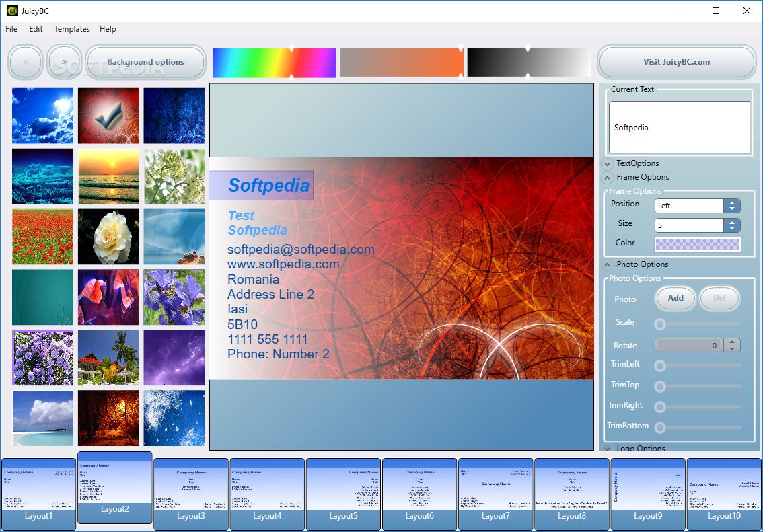Screen dimensions: 763x532
Task: Click the Current Text input box
Action: 680,127
